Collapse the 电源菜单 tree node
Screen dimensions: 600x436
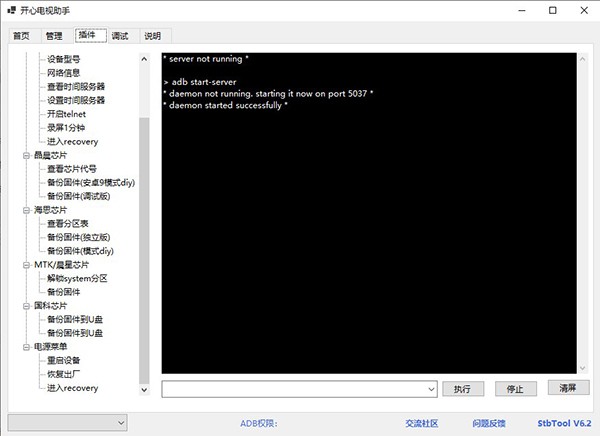pos(26,347)
